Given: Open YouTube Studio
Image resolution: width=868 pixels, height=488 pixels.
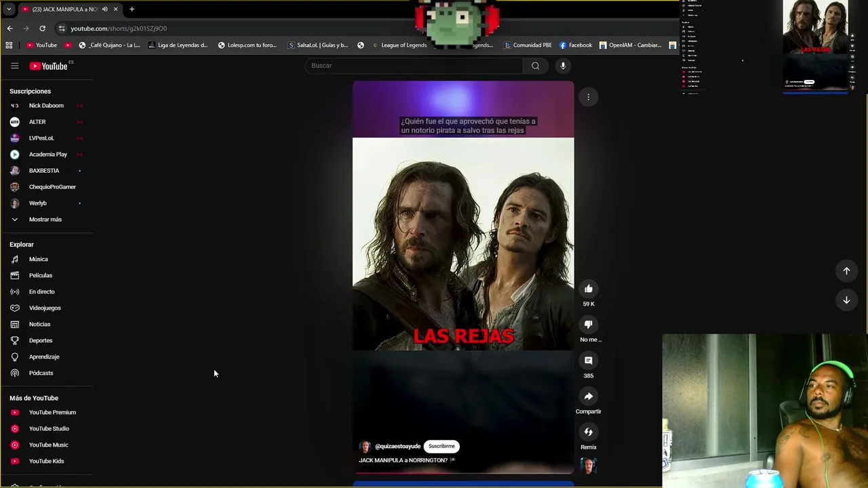Looking at the screenshot, I should [47, 429].
